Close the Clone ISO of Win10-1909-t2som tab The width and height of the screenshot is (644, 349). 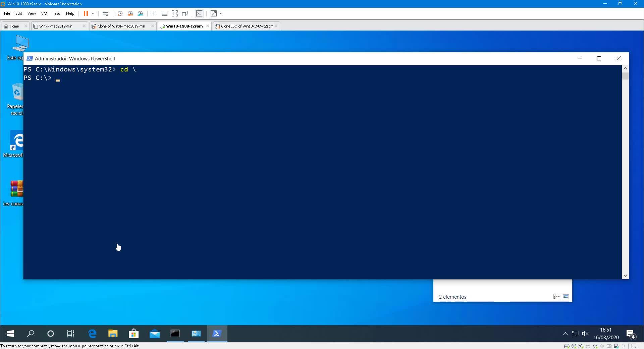276,26
